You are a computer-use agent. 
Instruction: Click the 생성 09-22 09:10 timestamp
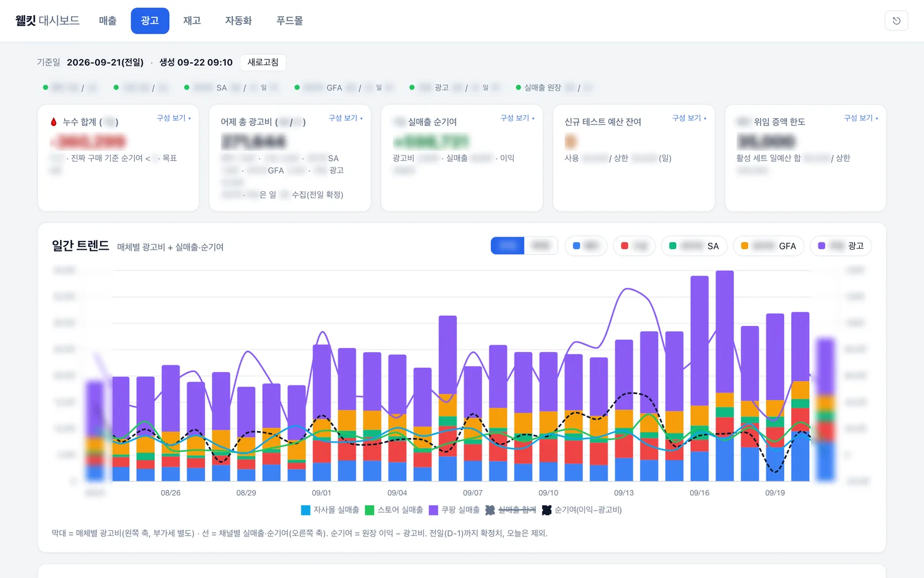tap(196, 62)
